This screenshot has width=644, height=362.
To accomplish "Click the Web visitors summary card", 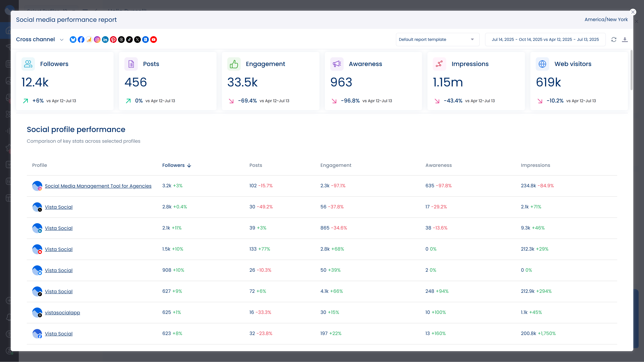I will point(579,81).
